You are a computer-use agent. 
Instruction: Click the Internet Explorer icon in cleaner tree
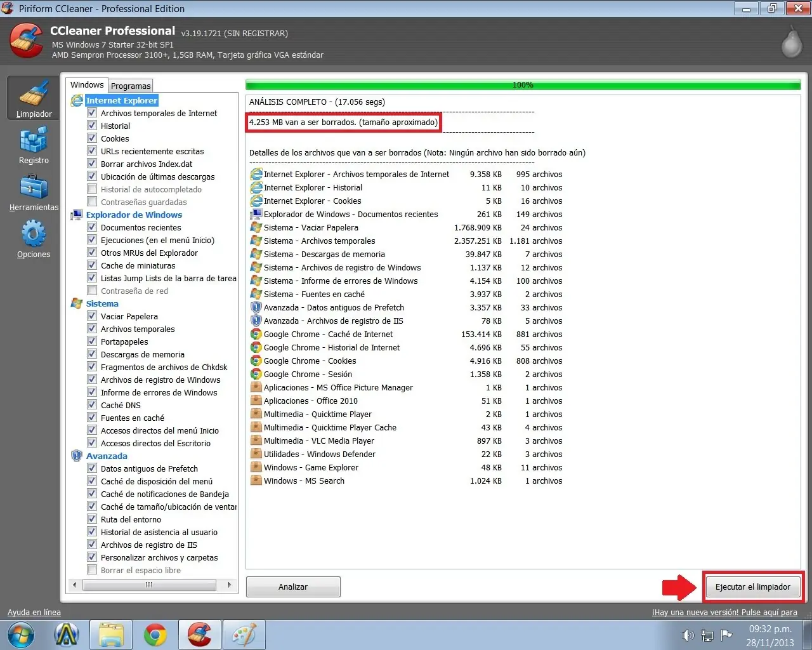(x=77, y=100)
